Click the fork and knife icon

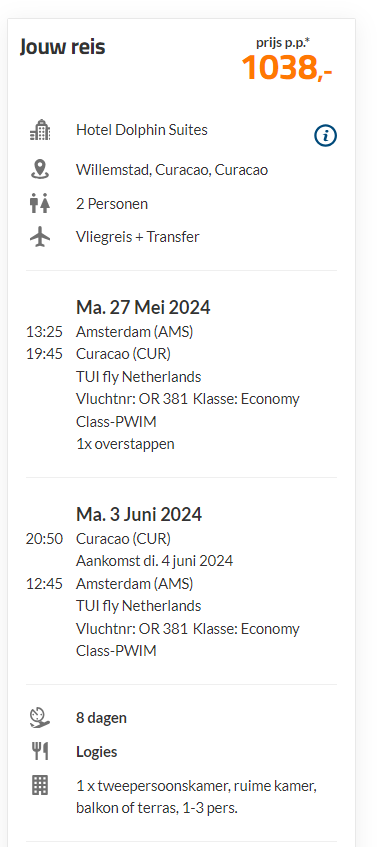pos(40,751)
